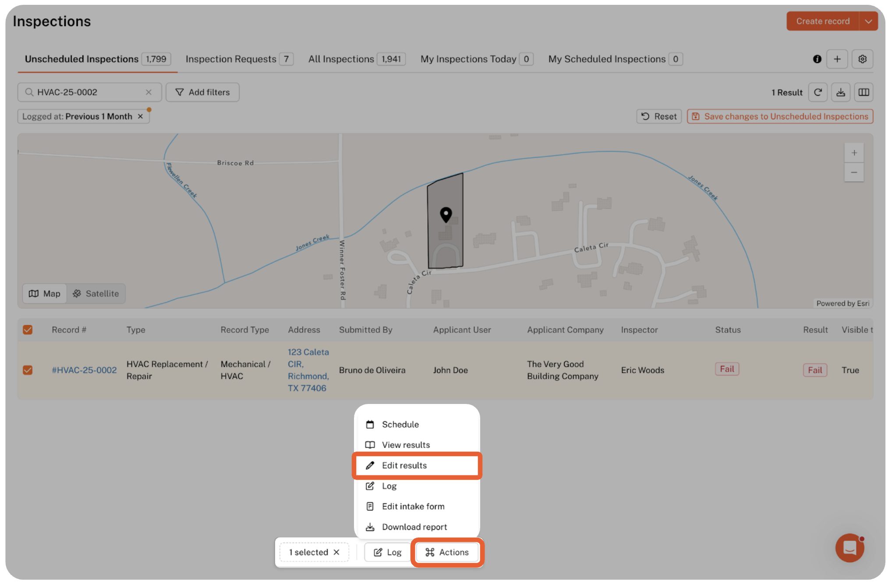The image size is (892, 588).
Task: Open the column layout icon
Action: [864, 92]
